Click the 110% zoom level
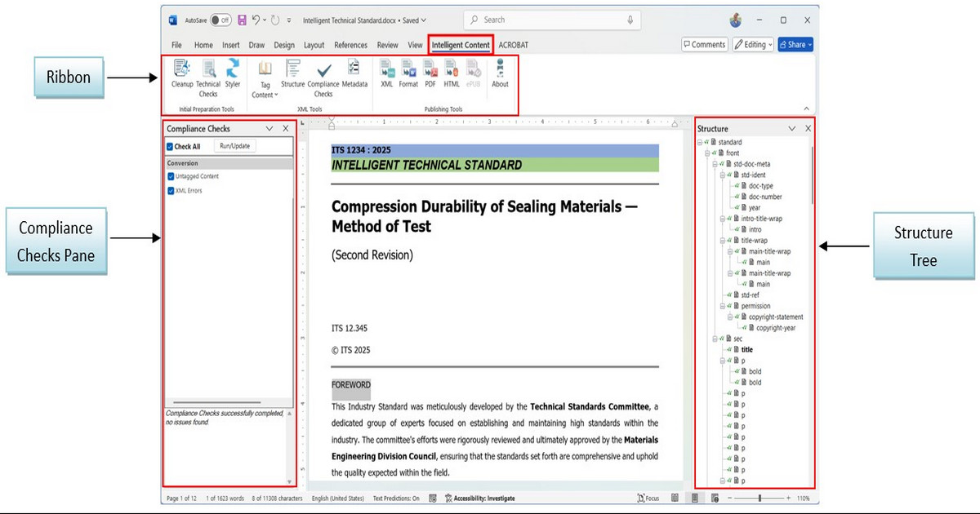This screenshot has height=514, width=980. point(803,498)
